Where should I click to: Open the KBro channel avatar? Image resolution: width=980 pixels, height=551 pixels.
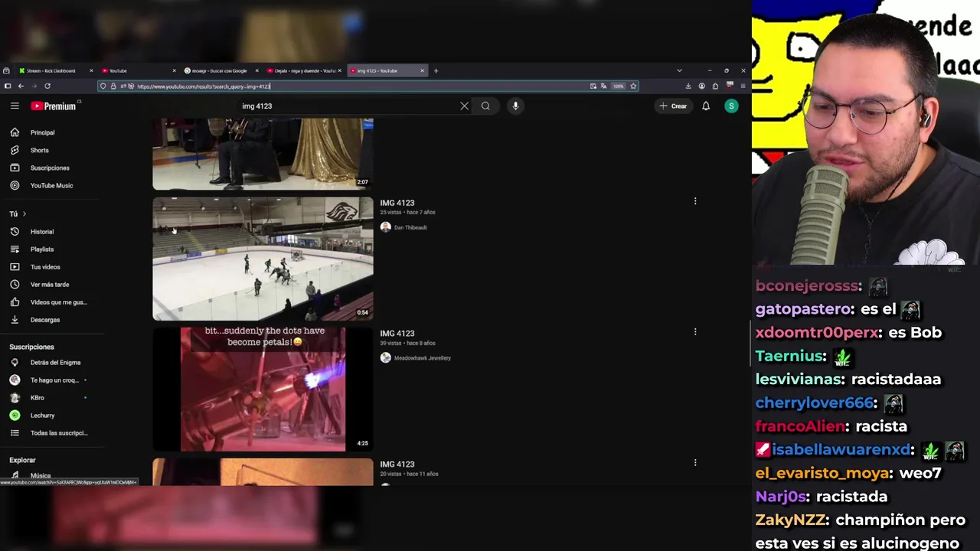[15, 397]
